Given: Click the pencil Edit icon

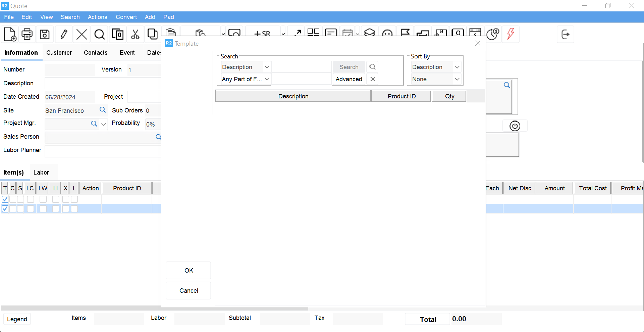Looking at the screenshot, I should (x=64, y=34).
